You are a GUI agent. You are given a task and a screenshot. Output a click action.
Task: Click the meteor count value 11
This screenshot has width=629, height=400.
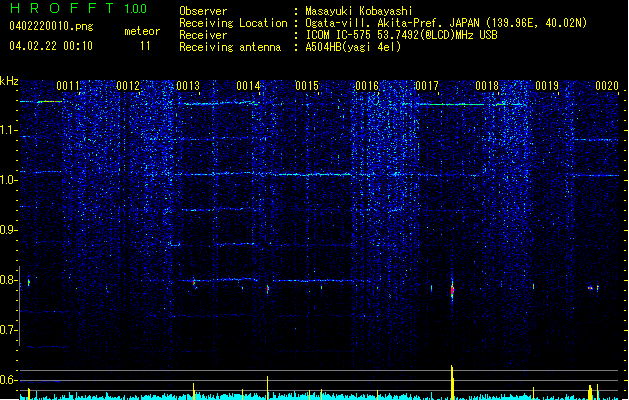(145, 46)
